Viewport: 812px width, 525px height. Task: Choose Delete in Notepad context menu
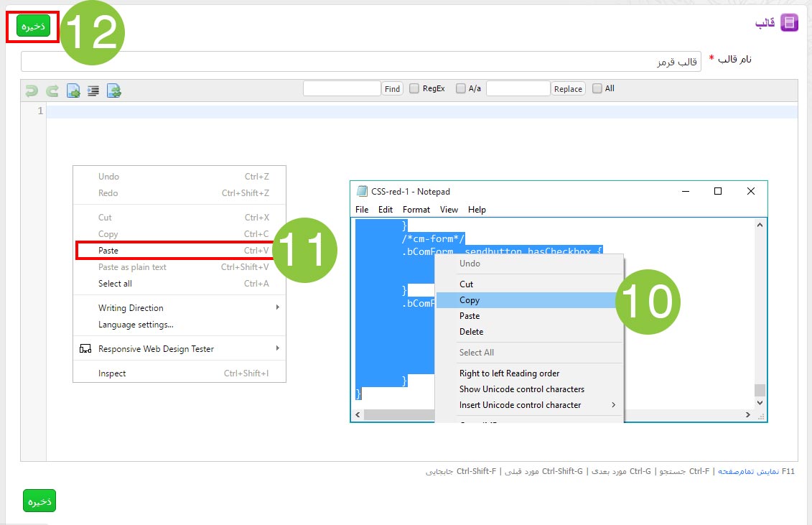tap(529, 332)
